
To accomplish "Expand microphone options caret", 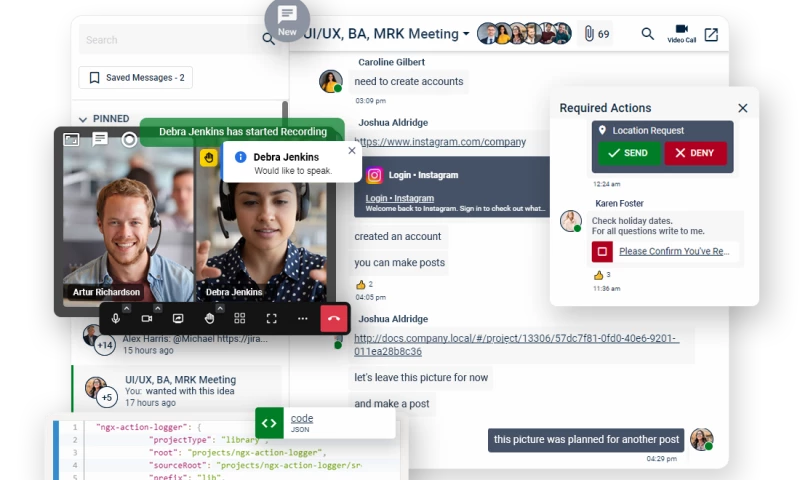I will coord(127,308).
